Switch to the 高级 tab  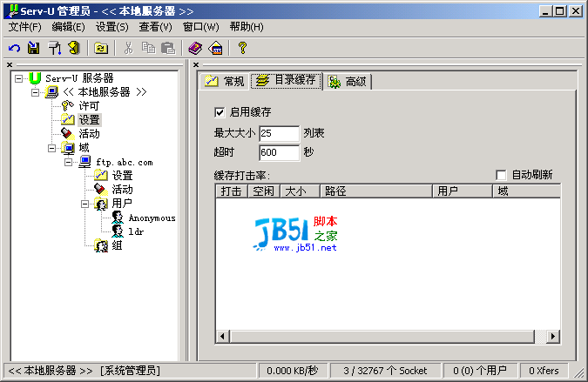point(348,81)
